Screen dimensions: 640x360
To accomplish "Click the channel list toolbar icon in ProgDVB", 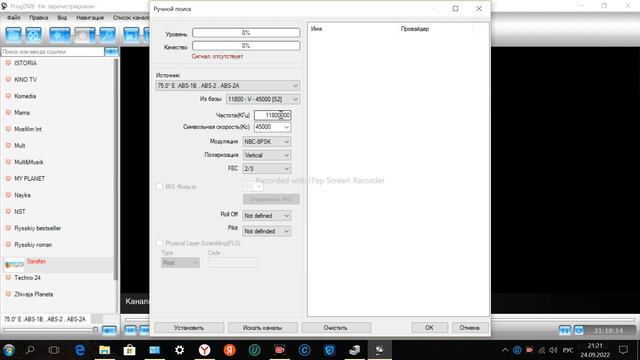I will [x=13, y=35].
